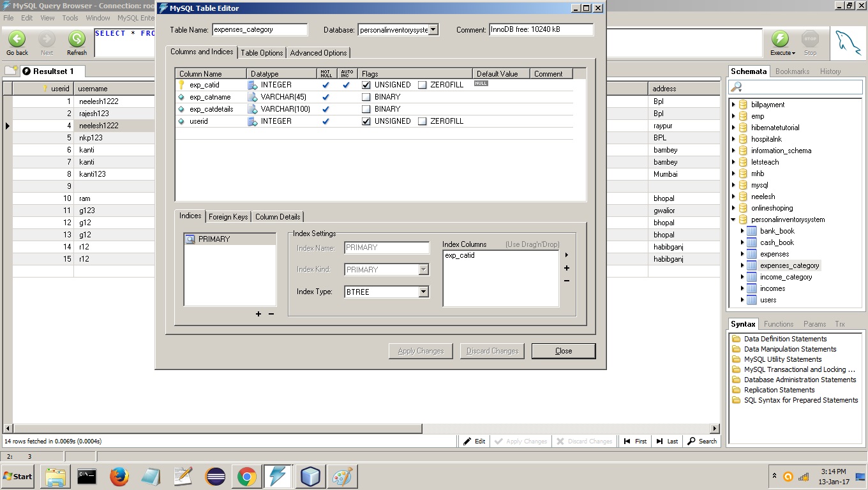Click the schemata search magnifier icon
The width and height of the screenshot is (868, 490).
coord(737,87)
